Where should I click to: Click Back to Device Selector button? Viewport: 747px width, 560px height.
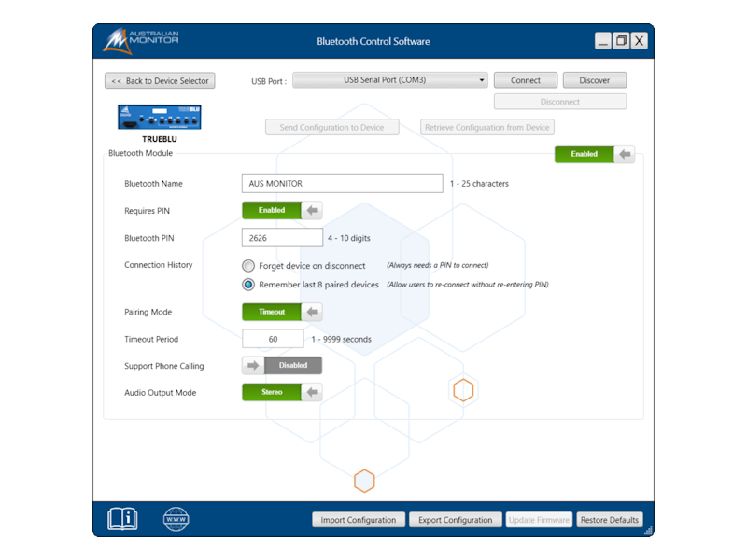pyautogui.click(x=160, y=81)
